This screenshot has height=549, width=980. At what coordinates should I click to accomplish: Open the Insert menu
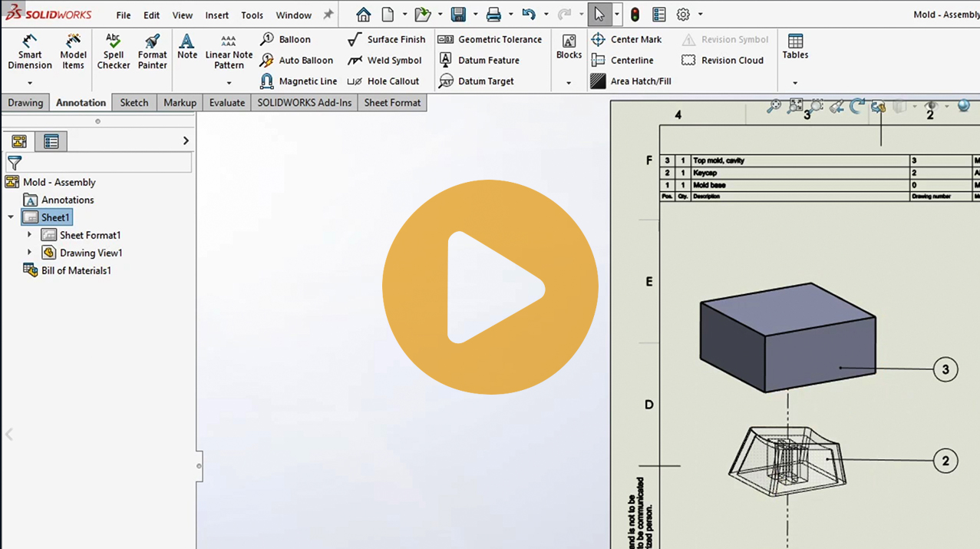tap(216, 15)
